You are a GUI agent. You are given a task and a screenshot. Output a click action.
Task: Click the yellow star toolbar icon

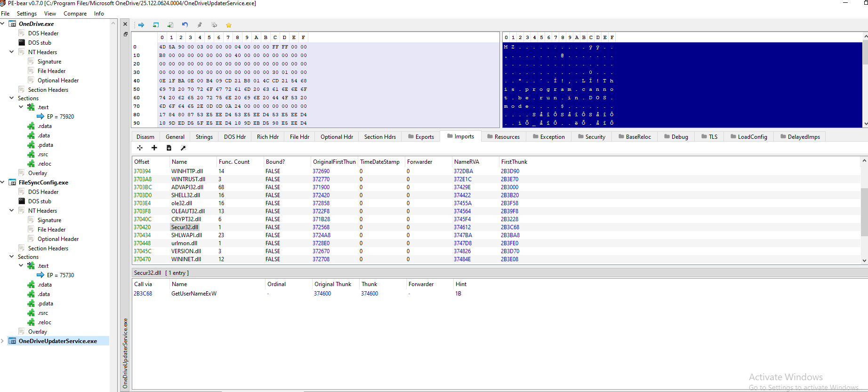point(229,25)
